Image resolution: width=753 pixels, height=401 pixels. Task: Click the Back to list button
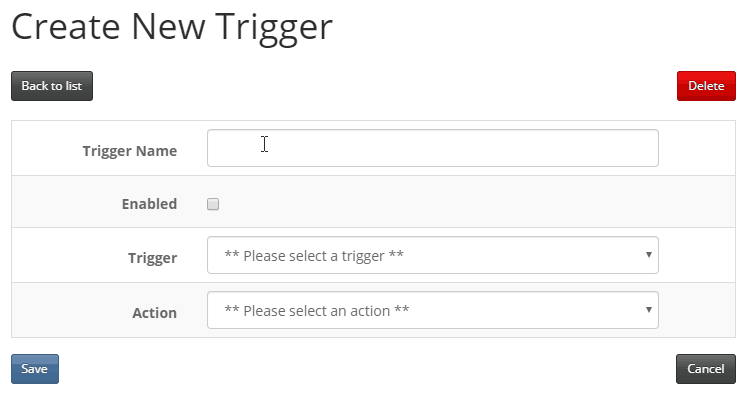point(52,86)
